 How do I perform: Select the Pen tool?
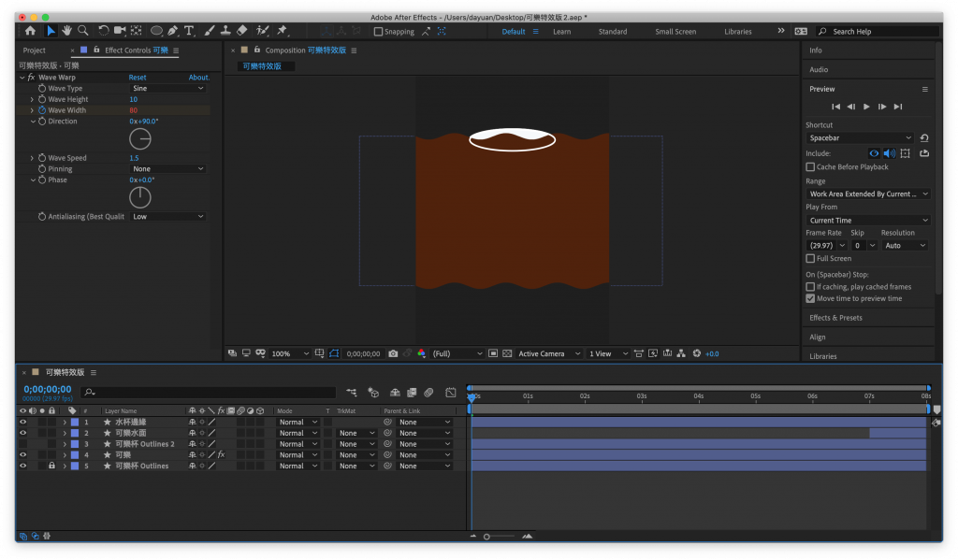click(x=174, y=31)
